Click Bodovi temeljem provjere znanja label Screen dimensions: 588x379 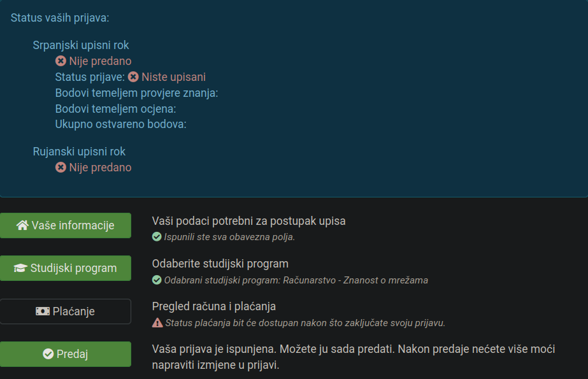coord(136,93)
